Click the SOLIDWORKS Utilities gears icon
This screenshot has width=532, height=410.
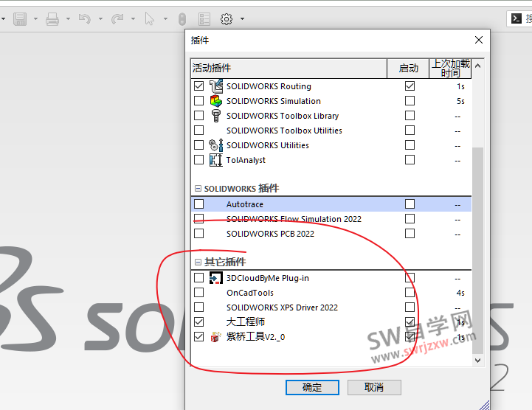[215, 145]
